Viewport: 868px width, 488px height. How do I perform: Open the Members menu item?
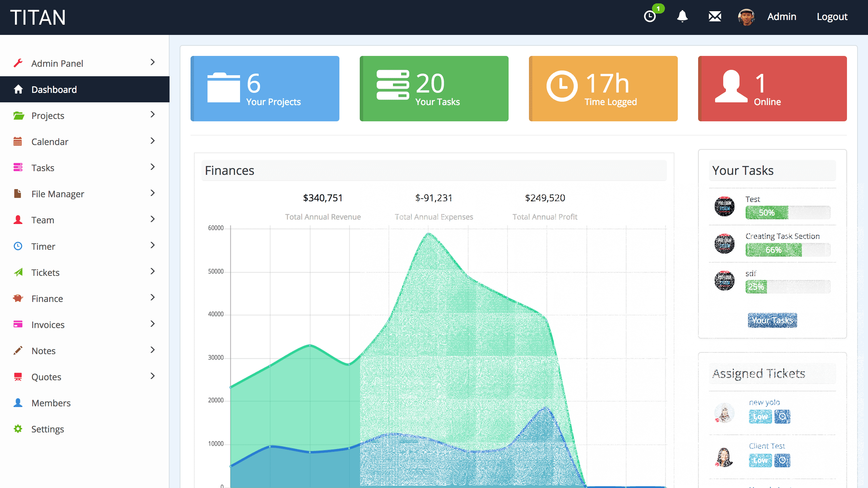[x=51, y=403]
